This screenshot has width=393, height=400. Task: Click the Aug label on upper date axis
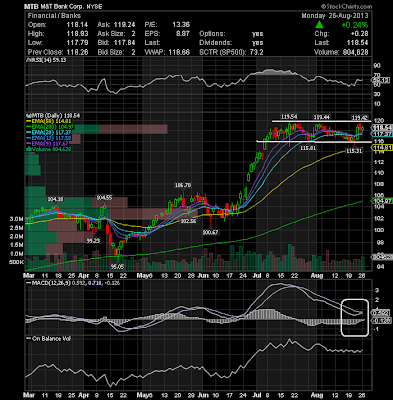[317, 276]
